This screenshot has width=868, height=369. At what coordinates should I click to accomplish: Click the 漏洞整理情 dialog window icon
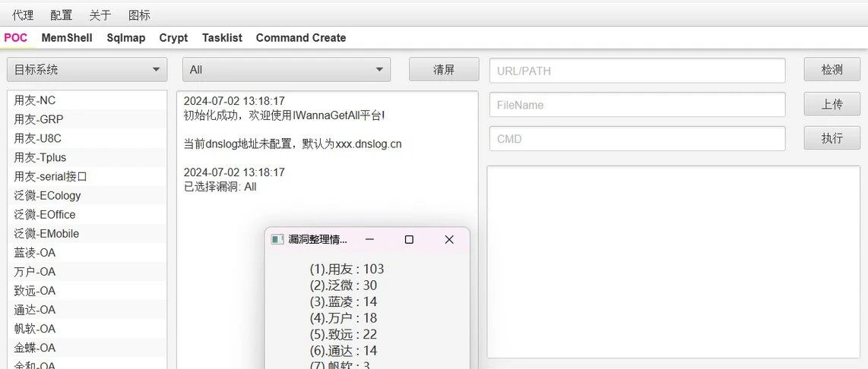coord(277,239)
